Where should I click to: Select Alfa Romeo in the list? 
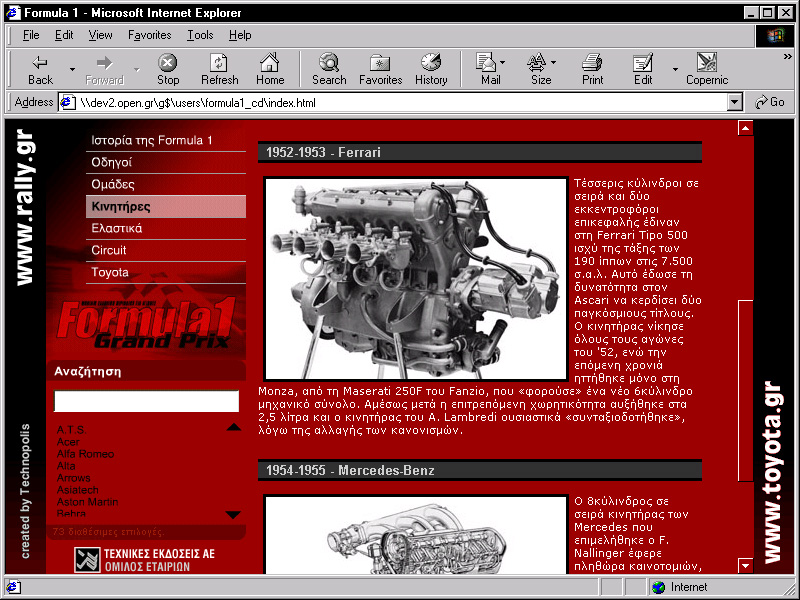85,454
